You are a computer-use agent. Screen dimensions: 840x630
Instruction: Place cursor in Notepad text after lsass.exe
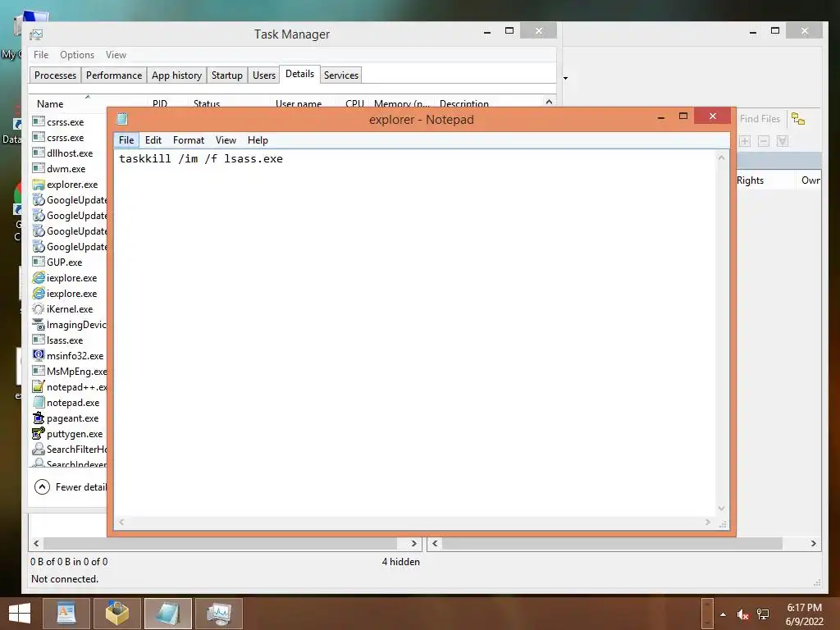pyautogui.click(x=284, y=158)
